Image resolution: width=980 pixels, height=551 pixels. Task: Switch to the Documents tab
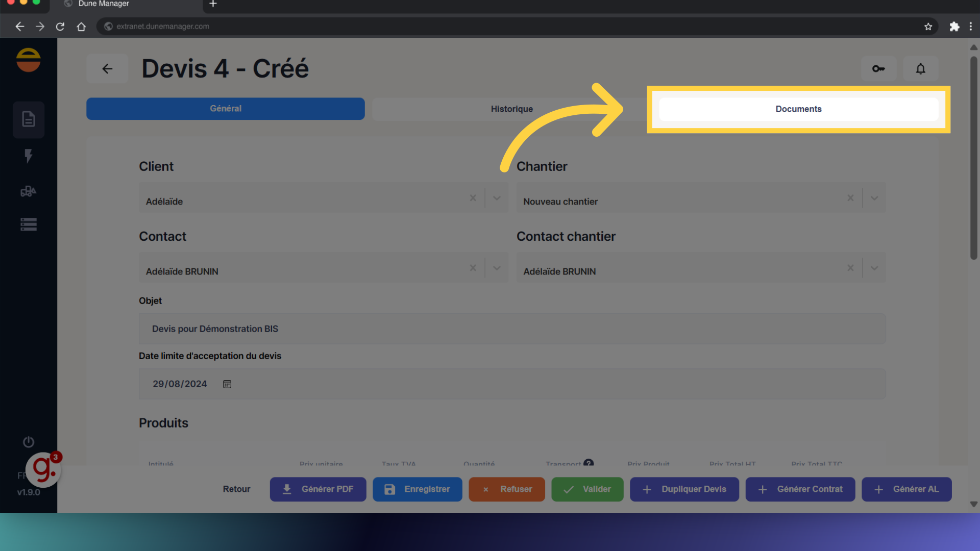tap(798, 109)
